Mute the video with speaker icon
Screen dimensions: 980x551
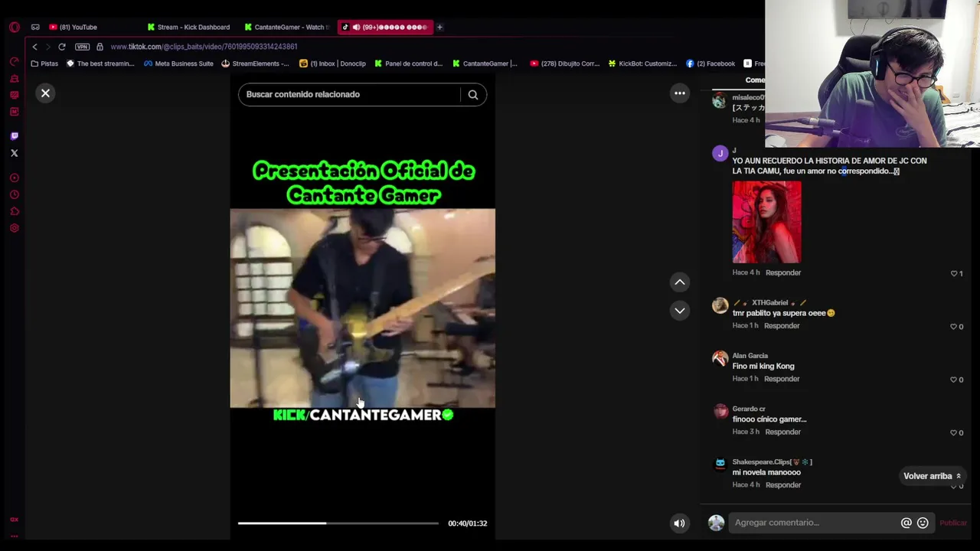coord(679,523)
